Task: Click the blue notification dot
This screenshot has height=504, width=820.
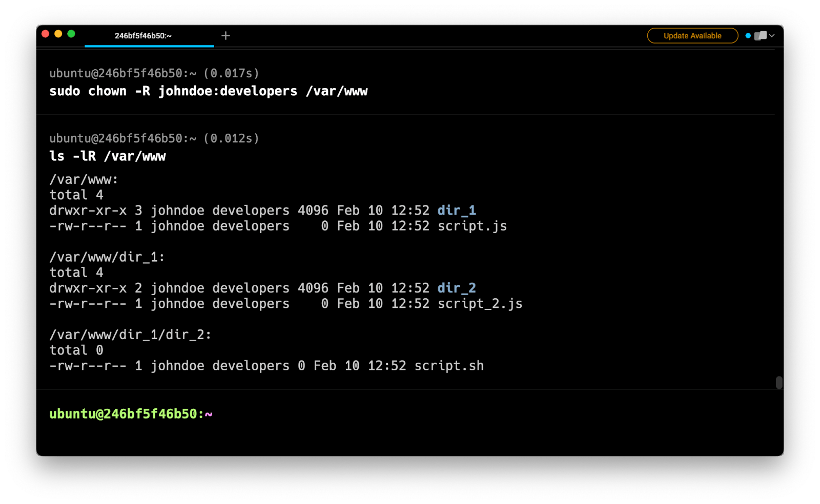Action: click(748, 36)
